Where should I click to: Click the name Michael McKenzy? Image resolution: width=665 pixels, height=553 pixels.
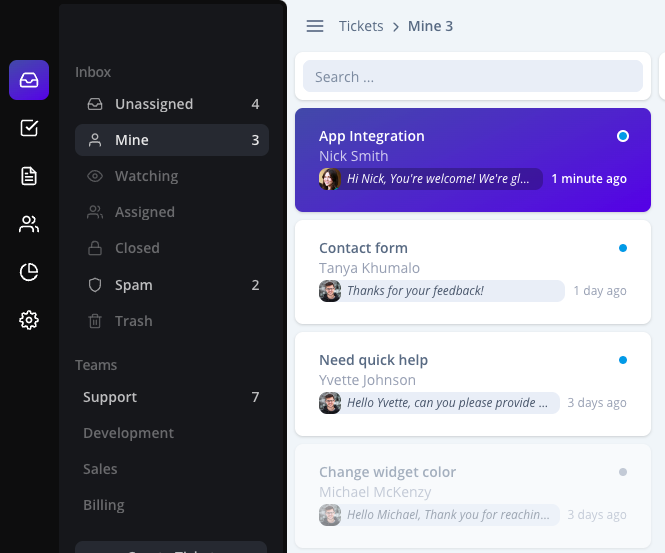(375, 492)
